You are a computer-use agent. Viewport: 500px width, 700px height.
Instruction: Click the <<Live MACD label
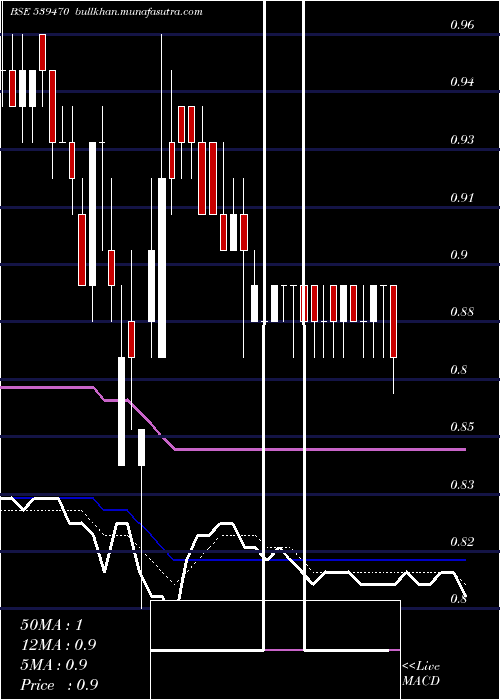421,674
